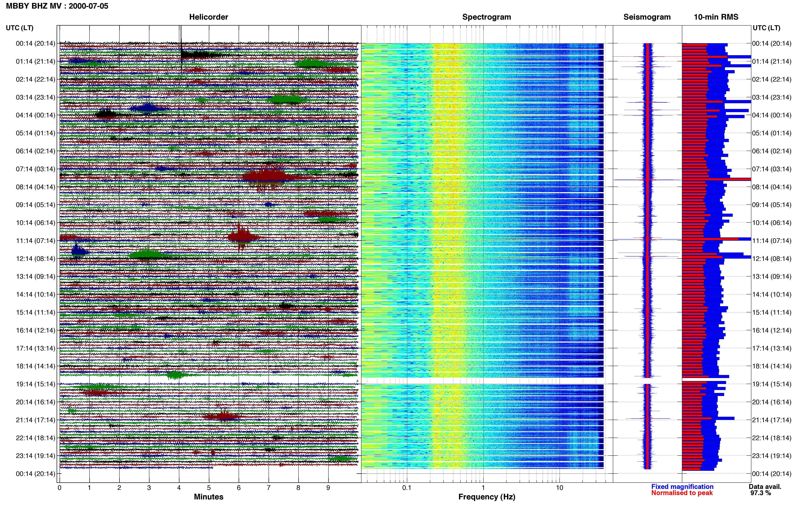Click the Minutes x-axis label
Screen dimensions: 812x508
point(209,497)
